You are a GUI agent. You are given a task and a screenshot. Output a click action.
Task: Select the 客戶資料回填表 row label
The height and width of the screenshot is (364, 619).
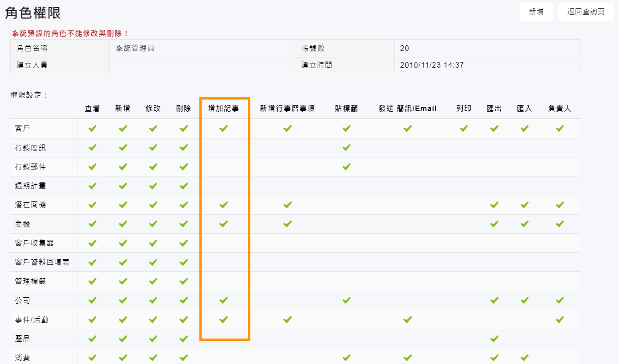tap(42, 262)
